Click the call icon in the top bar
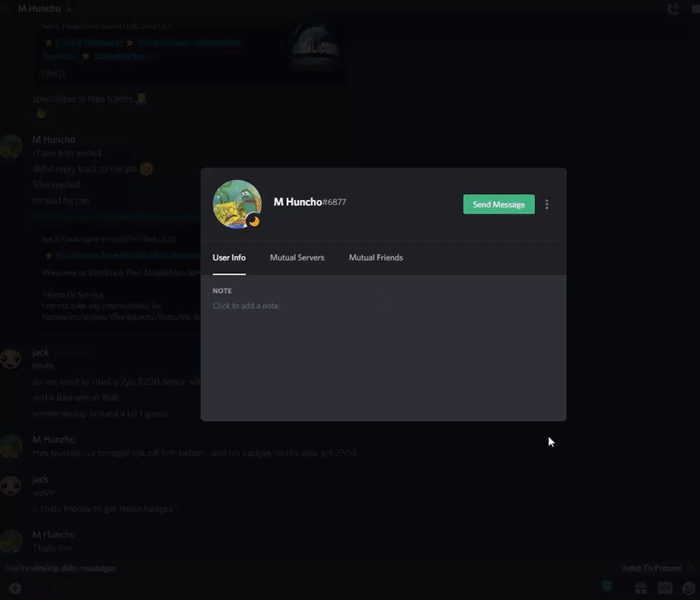This screenshot has height=600, width=700. tap(672, 8)
